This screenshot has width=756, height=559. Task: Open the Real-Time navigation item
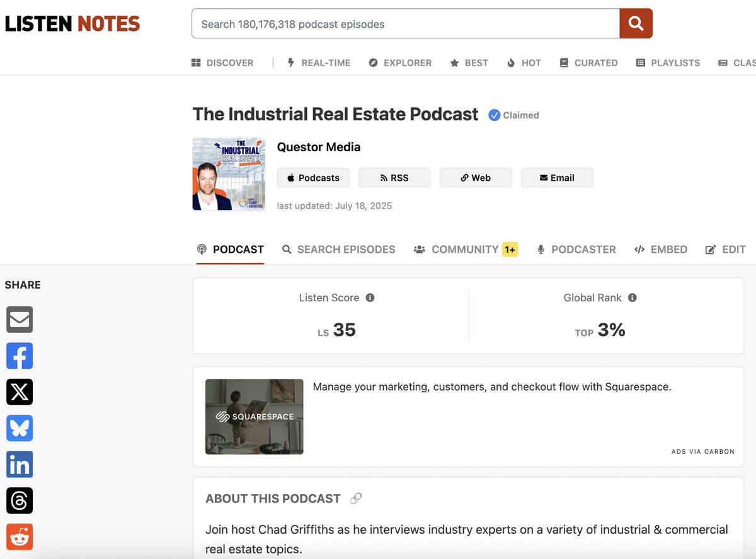click(x=319, y=63)
